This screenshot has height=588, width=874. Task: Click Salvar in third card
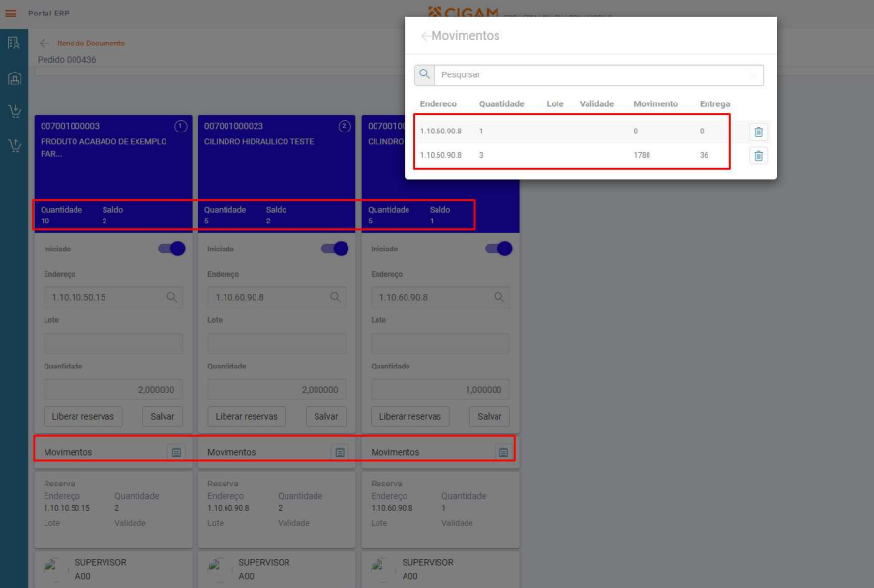pyautogui.click(x=490, y=416)
